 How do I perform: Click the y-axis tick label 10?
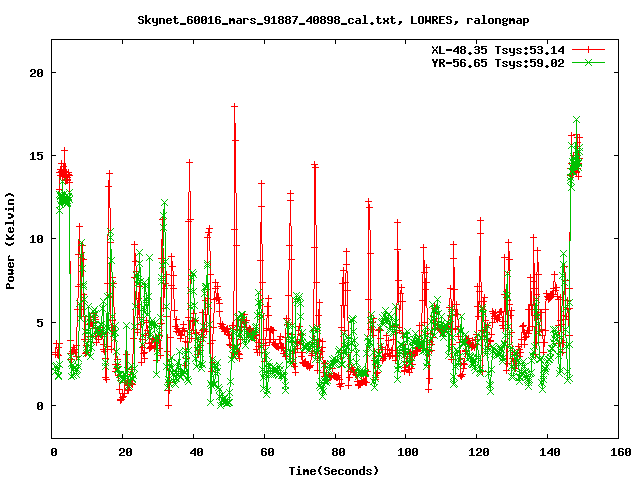tap(36, 239)
